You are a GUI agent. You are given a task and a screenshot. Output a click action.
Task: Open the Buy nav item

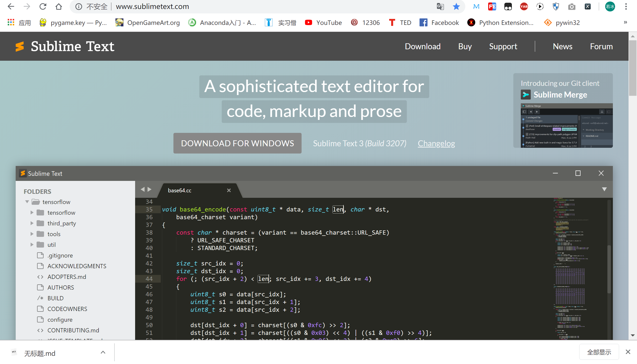465,47
